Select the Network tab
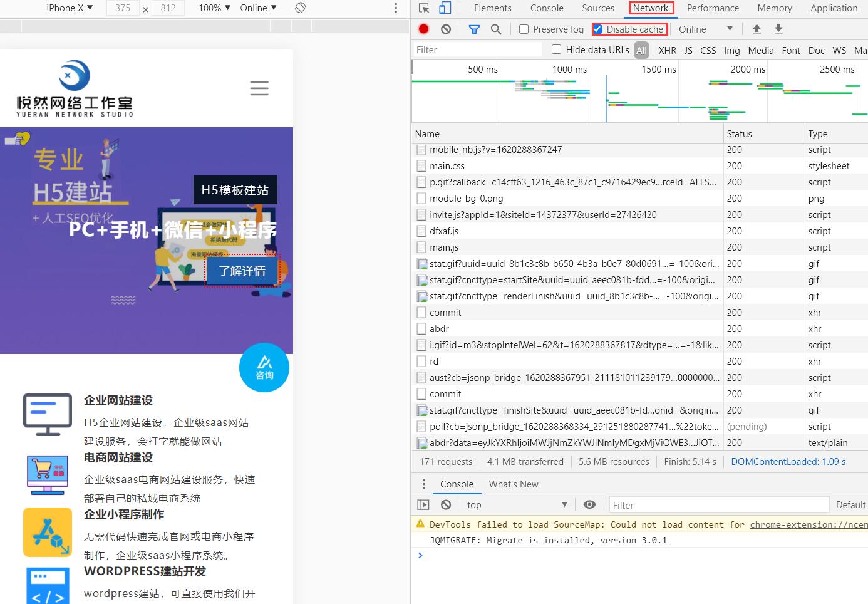The image size is (868, 604). coord(651,8)
